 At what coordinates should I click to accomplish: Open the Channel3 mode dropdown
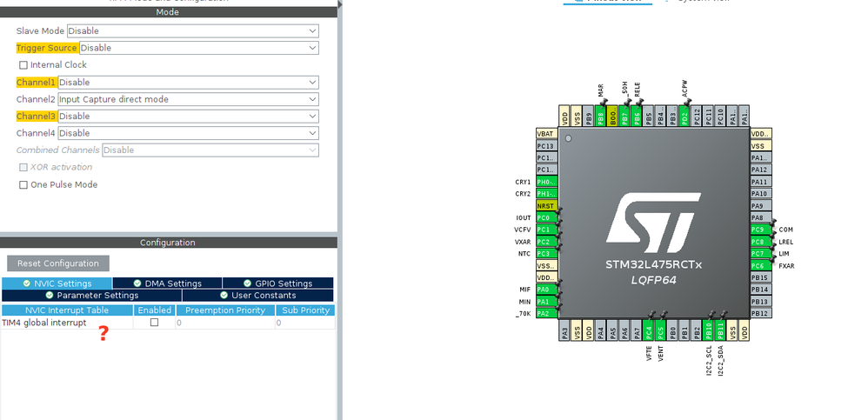(x=188, y=117)
